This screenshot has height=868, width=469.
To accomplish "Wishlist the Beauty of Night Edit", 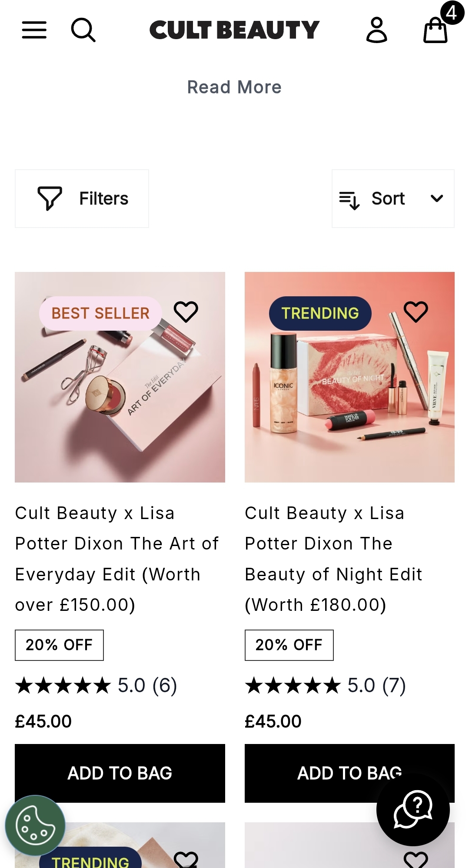I will tap(416, 312).
